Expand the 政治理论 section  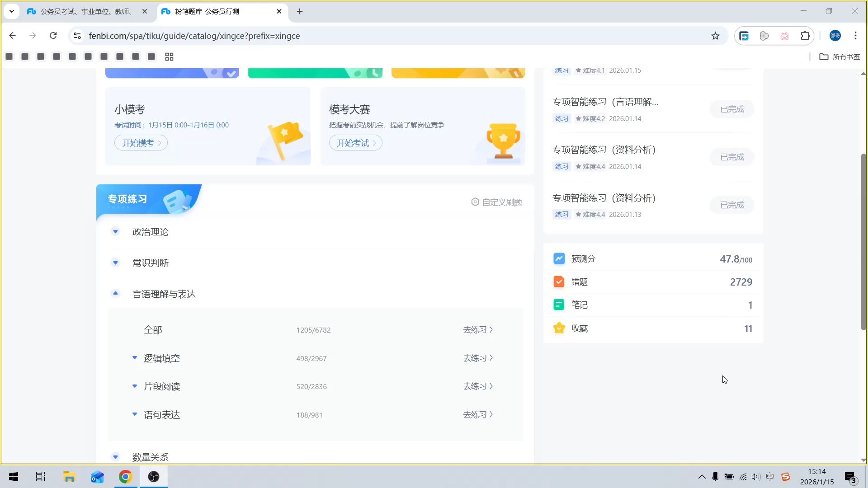[x=115, y=231]
